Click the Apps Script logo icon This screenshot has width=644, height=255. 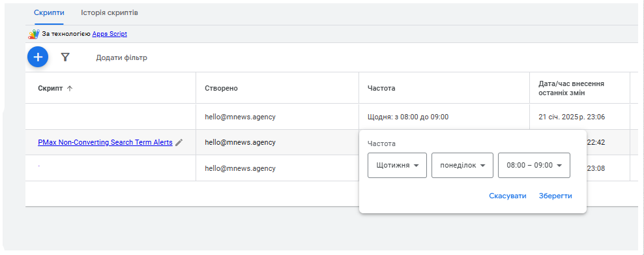(34, 34)
